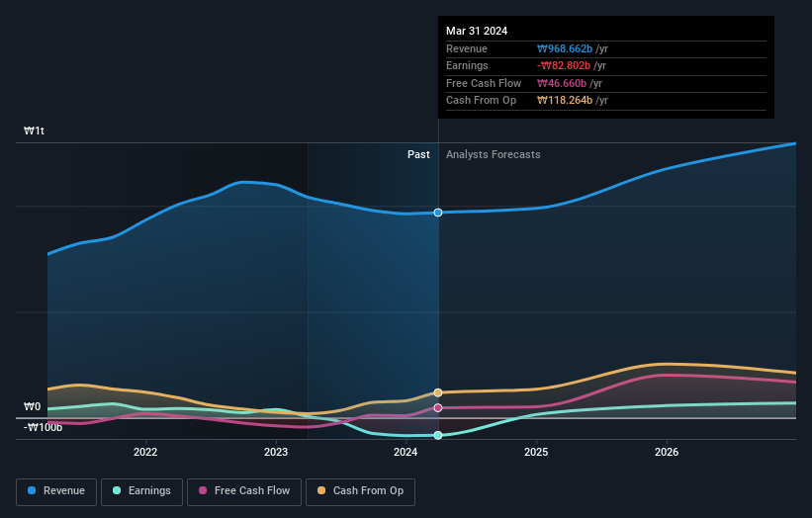Click the ₩0 y-axis label
812x518 pixels.
32,406
